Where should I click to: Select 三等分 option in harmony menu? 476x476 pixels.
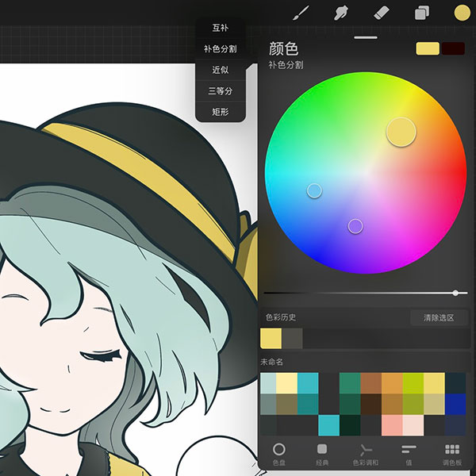coord(220,91)
